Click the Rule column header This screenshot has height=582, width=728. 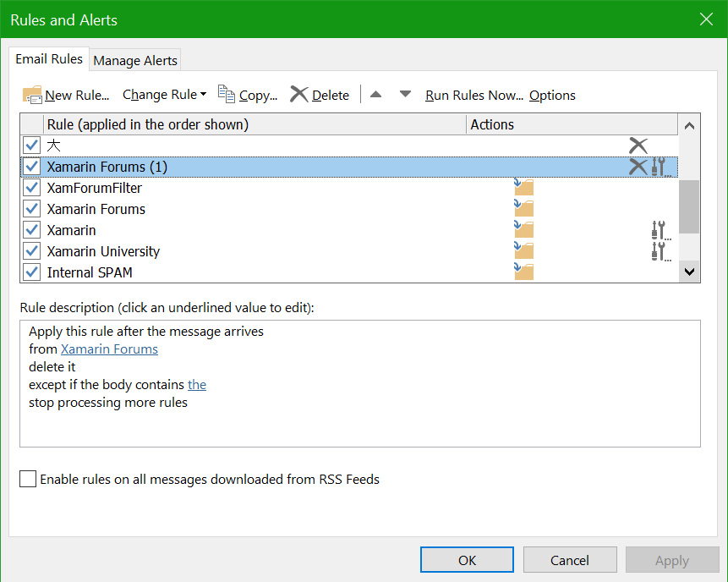coord(255,124)
